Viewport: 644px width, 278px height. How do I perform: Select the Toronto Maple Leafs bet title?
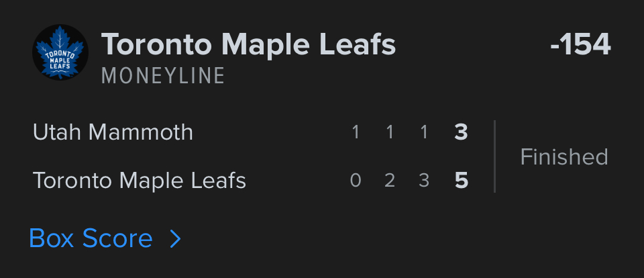[x=248, y=45]
